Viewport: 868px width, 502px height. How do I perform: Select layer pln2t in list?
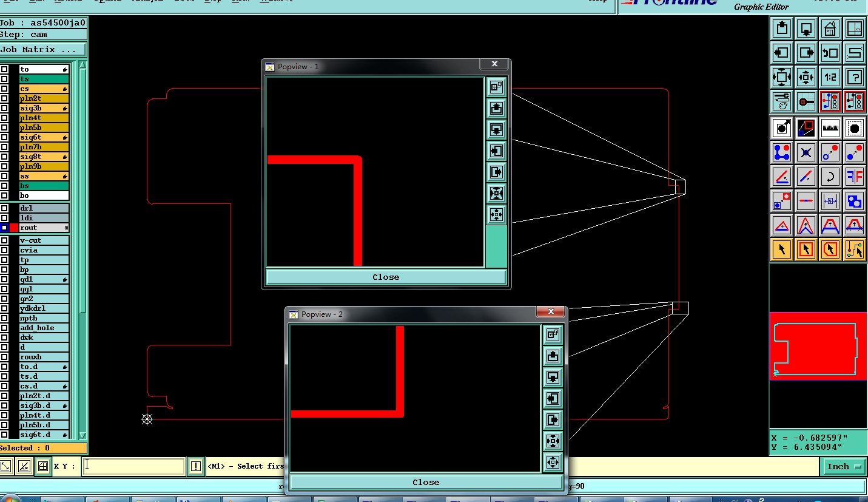tap(44, 98)
